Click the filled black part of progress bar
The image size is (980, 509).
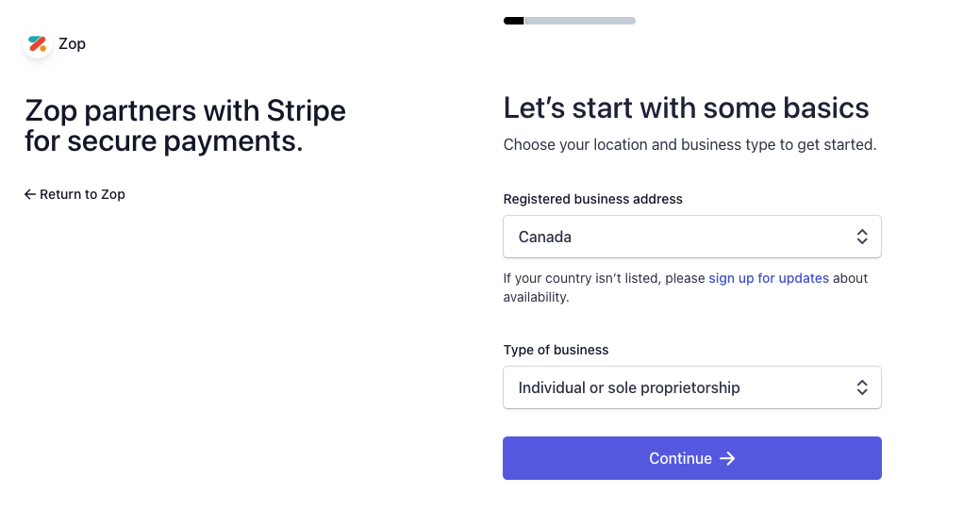tap(514, 21)
